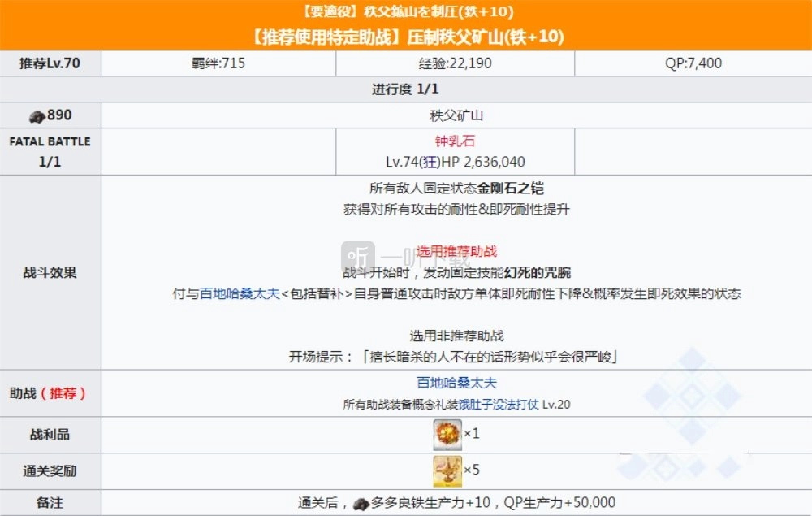Click the red 选用推荐助战 heading
The height and width of the screenshot is (516, 812).
click(456, 252)
